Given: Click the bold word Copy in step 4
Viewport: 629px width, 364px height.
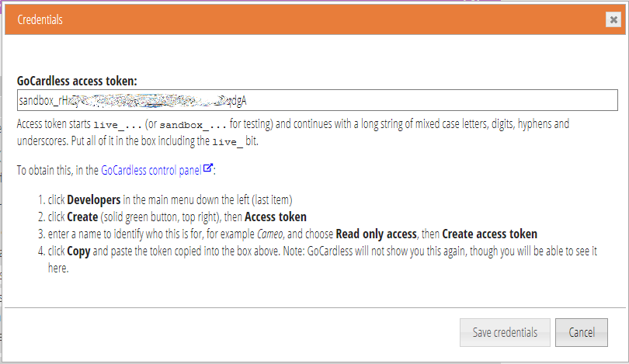Looking at the screenshot, I should 78,251.
